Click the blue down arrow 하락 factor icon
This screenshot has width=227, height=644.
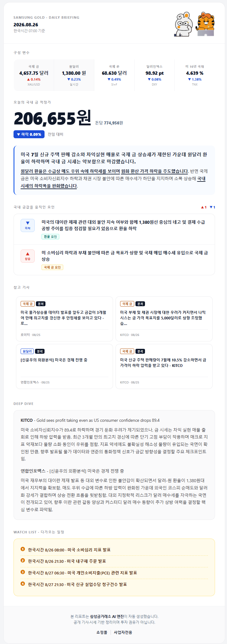(x=28, y=225)
